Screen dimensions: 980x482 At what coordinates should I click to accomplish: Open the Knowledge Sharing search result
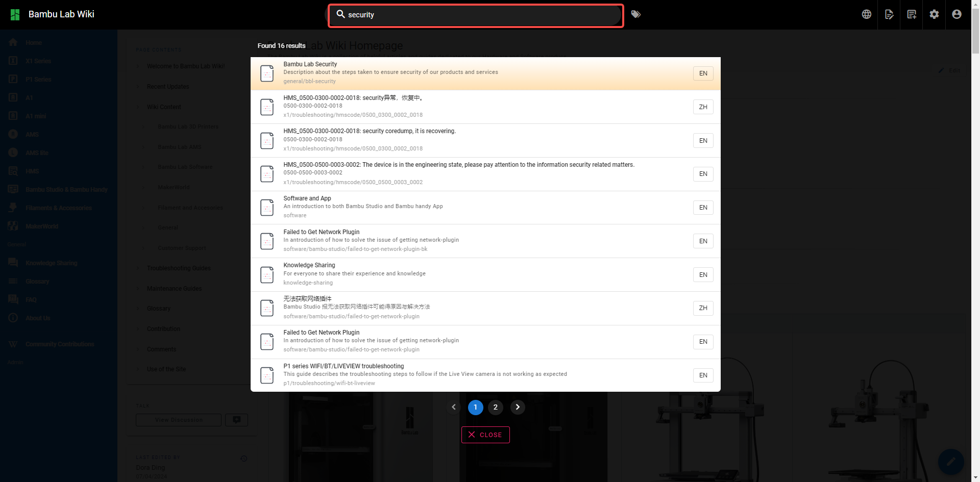click(485, 275)
